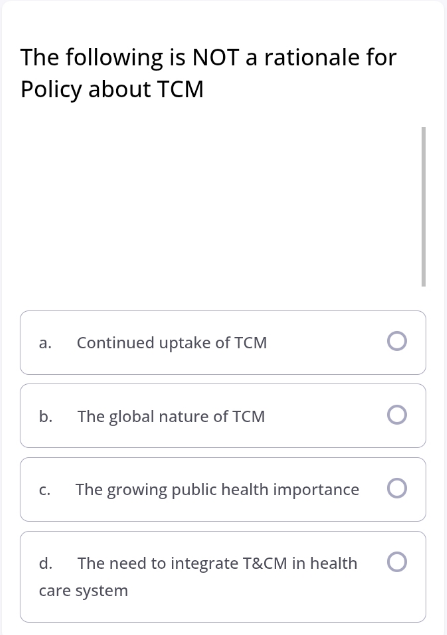Viewport: 447px width, 635px height.
Task: Click the "Continued uptake of TCM" answer text
Action: [x=172, y=343]
